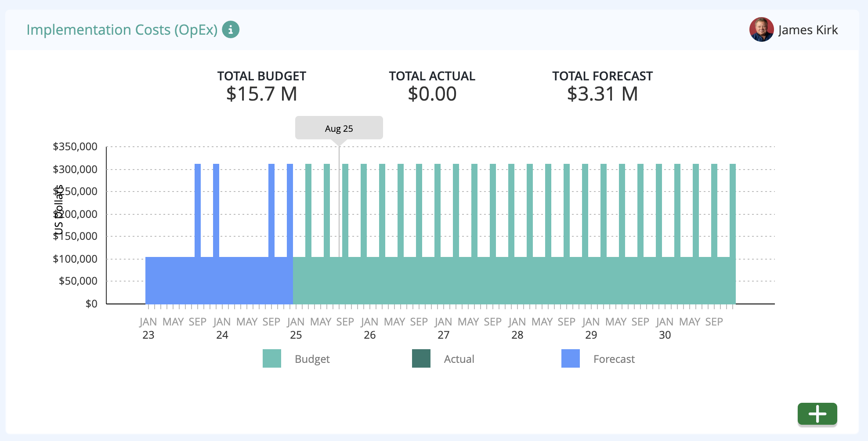Screen dimensions: 868x441
Task: Select the James Kirk user name
Action: 808,30
